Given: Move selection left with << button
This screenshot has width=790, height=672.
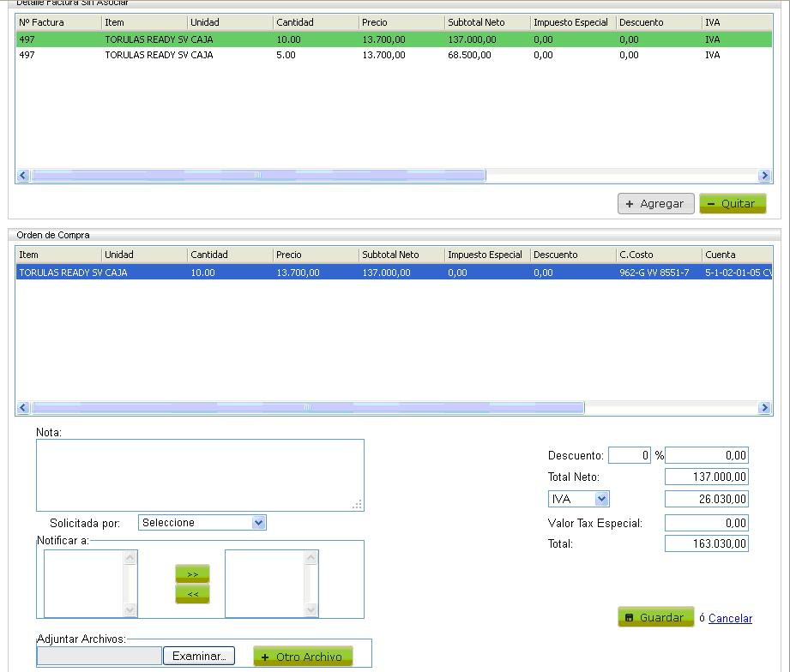Looking at the screenshot, I should click(192, 594).
